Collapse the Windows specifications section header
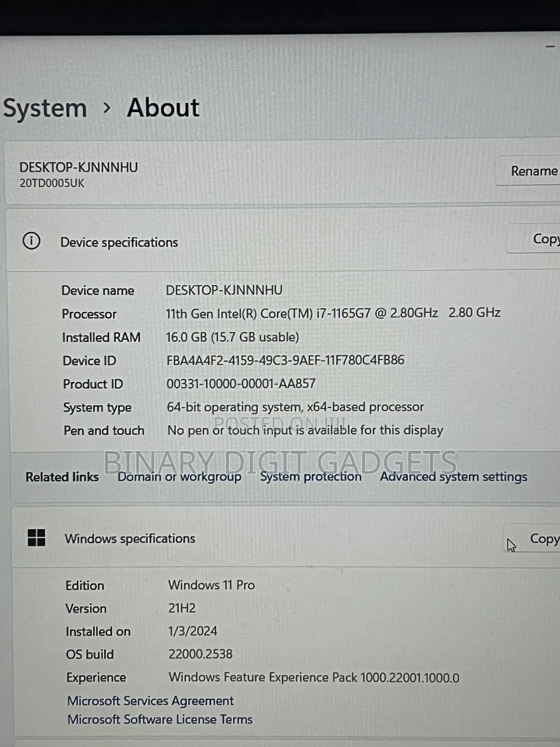This screenshot has width=560, height=747. tap(286, 538)
